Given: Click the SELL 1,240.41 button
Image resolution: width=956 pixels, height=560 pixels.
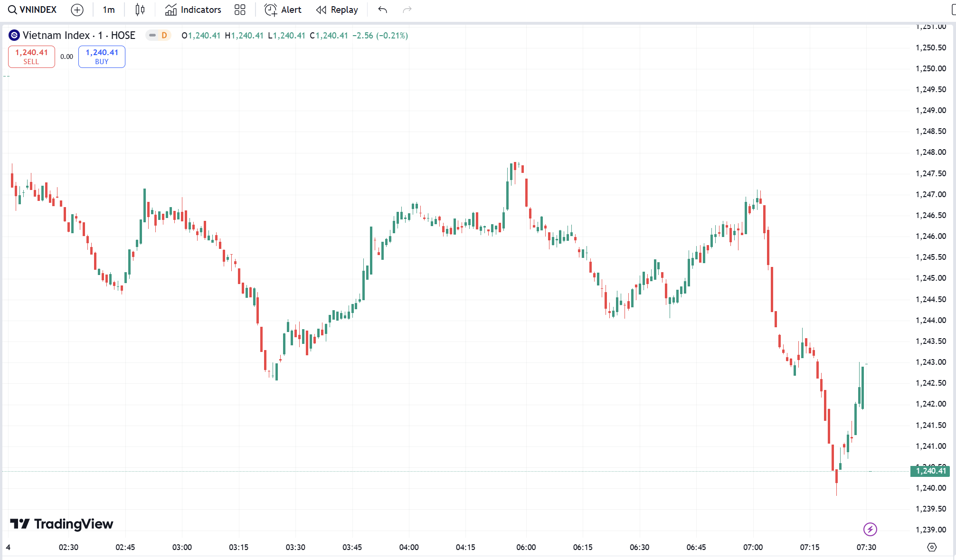Looking at the screenshot, I should (31, 57).
